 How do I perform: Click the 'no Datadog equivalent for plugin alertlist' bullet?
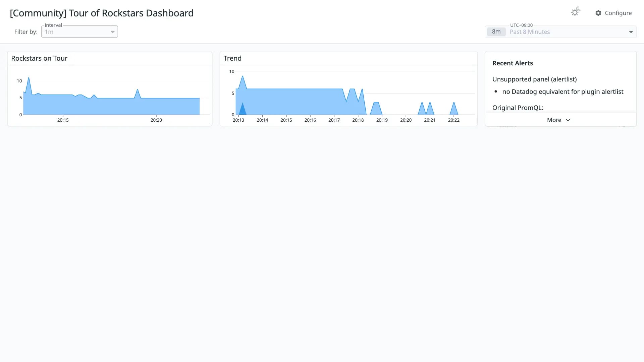pos(563,92)
